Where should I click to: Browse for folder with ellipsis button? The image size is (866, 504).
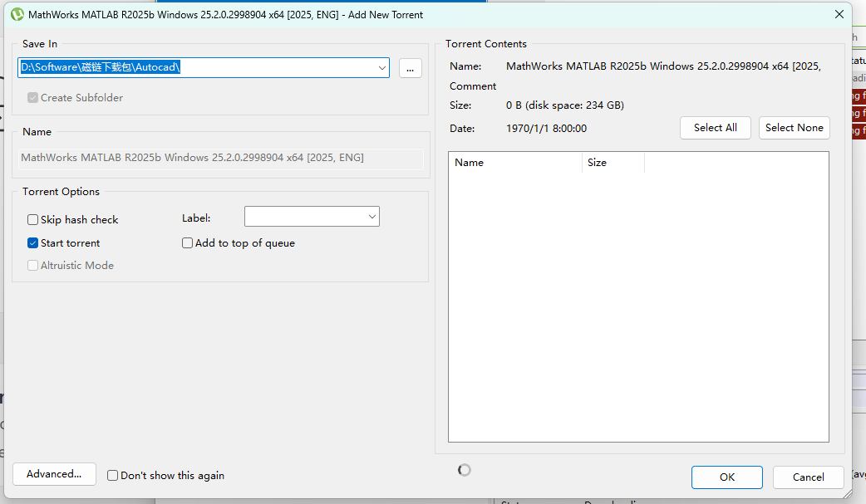point(411,68)
